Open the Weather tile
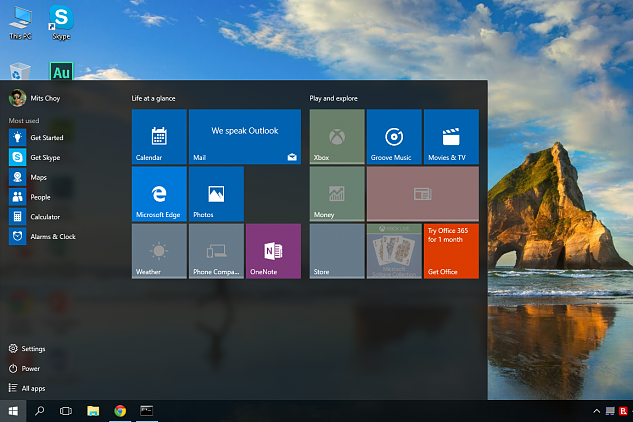This screenshot has width=633, height=422. point(159,251)
